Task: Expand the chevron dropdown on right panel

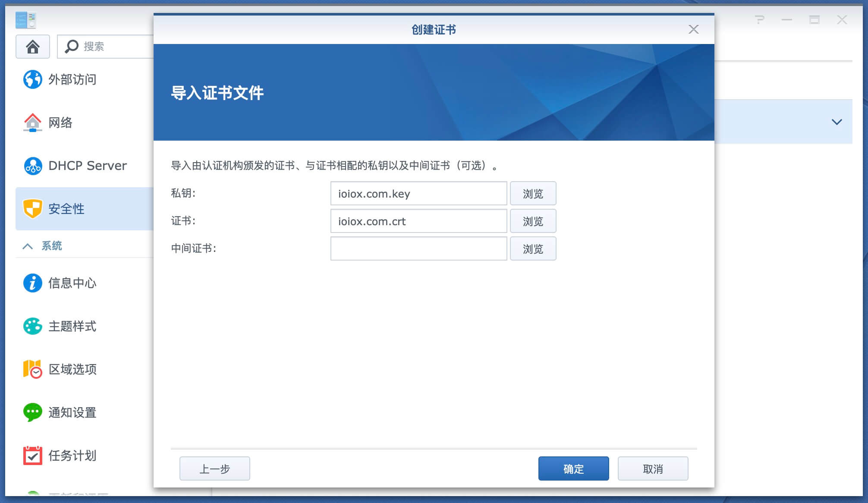Action: click(x=837, y=122)
